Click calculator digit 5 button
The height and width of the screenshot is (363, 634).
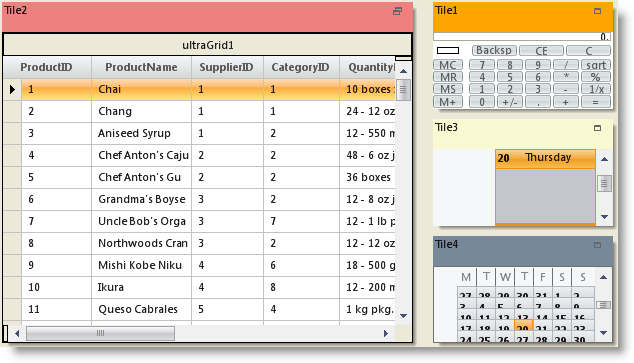pos(510,77)
